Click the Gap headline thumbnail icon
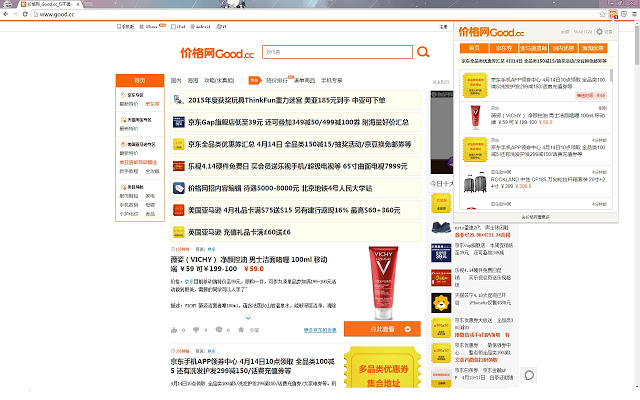Viewport: 640px width, 400px height. click(179, 122)
